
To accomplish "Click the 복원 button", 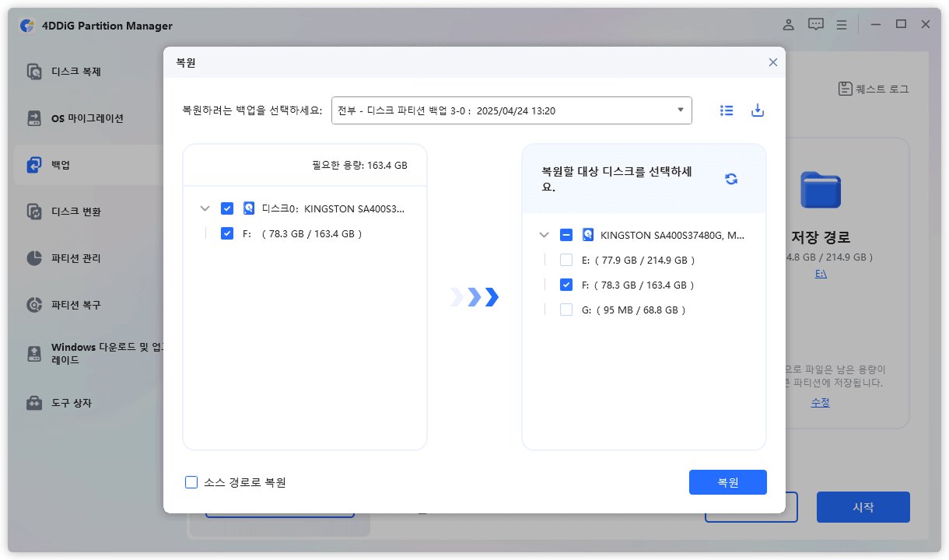I will [727, 482].
